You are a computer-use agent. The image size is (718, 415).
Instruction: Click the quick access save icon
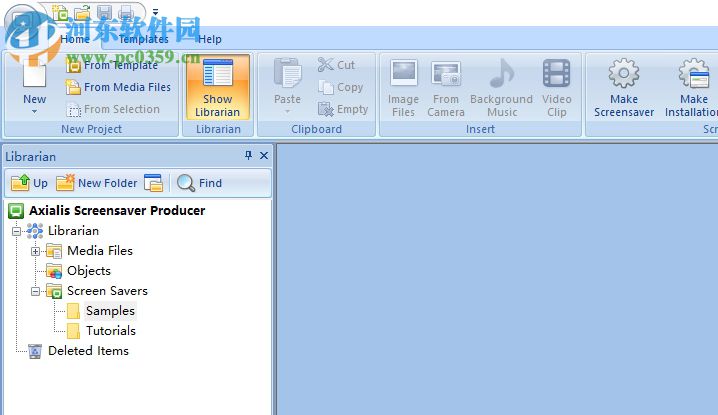click(x=104, y=12)
